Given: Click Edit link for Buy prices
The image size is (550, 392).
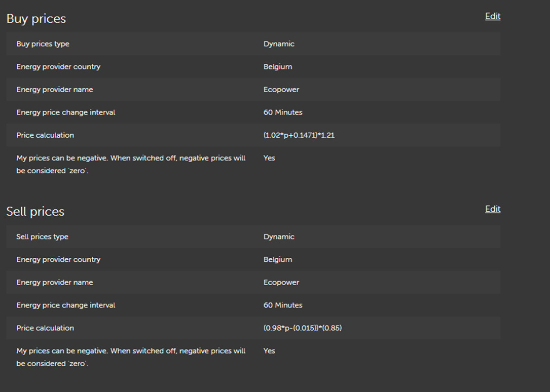Looking at the screenshot, I should [492, 16].
